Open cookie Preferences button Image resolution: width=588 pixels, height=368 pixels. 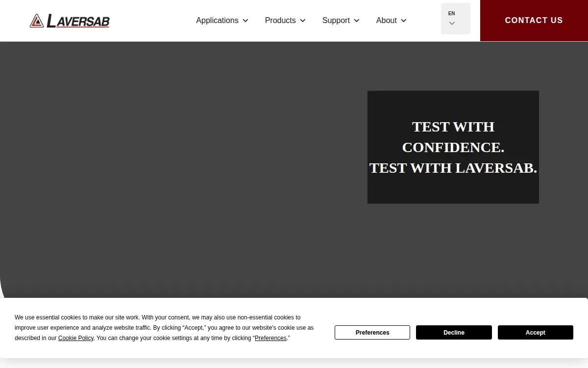372,333
